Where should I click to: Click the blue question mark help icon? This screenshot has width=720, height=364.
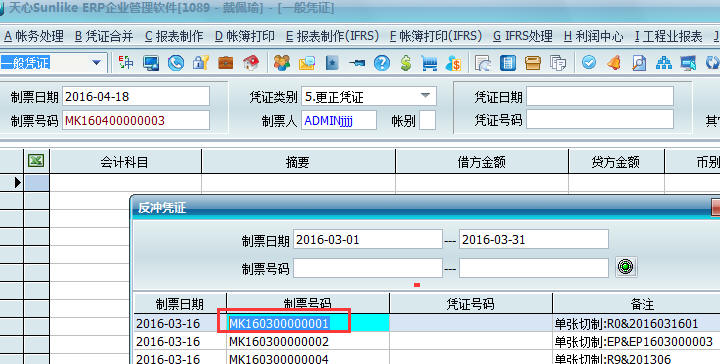coord(382,63)
